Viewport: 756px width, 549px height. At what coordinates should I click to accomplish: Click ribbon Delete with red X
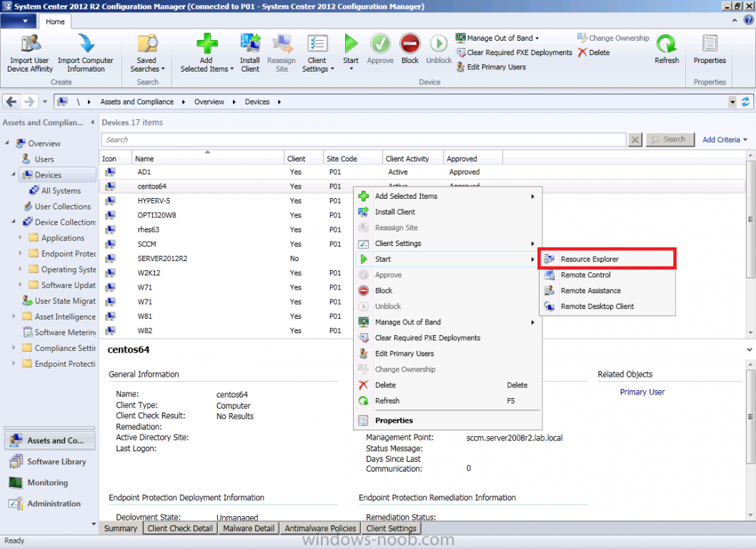click(x=594, y=52)
